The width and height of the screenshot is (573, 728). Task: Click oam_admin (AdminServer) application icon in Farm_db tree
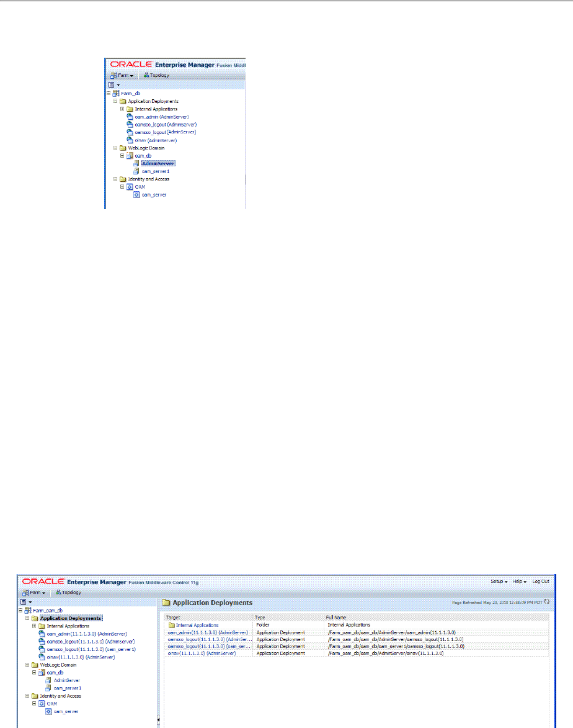pyautogui.click(x=130, y=117)
